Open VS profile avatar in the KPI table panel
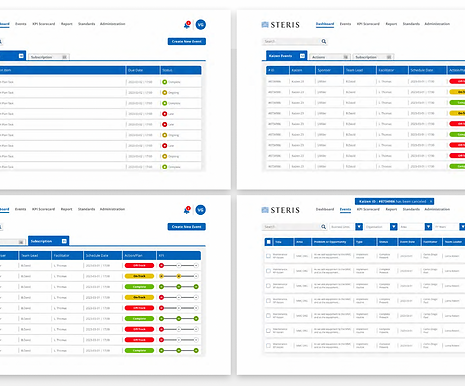The height and width of the screenshot is (386, 465). pos(200,210)
